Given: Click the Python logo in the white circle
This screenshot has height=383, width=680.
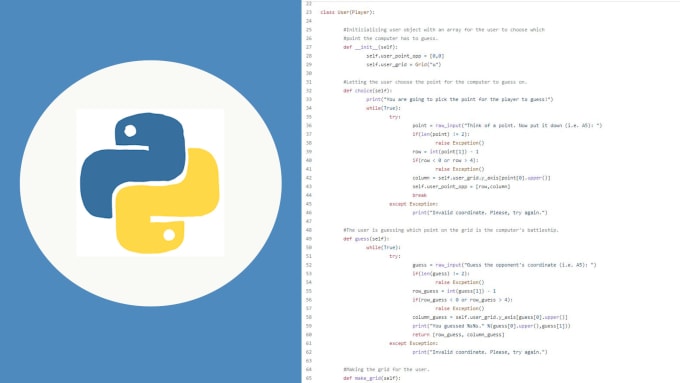Looking at the screenshot, I should [150, 183].
